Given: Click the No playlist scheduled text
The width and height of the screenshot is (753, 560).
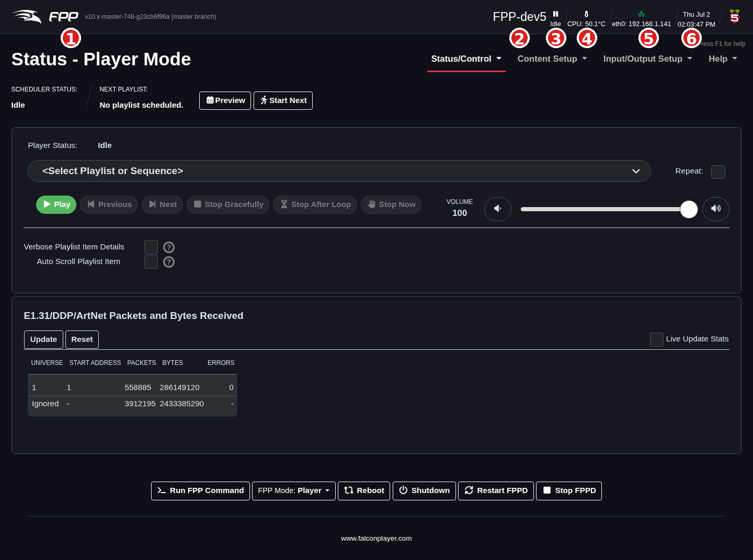Looking at the screenshot, I should [141, 105].
